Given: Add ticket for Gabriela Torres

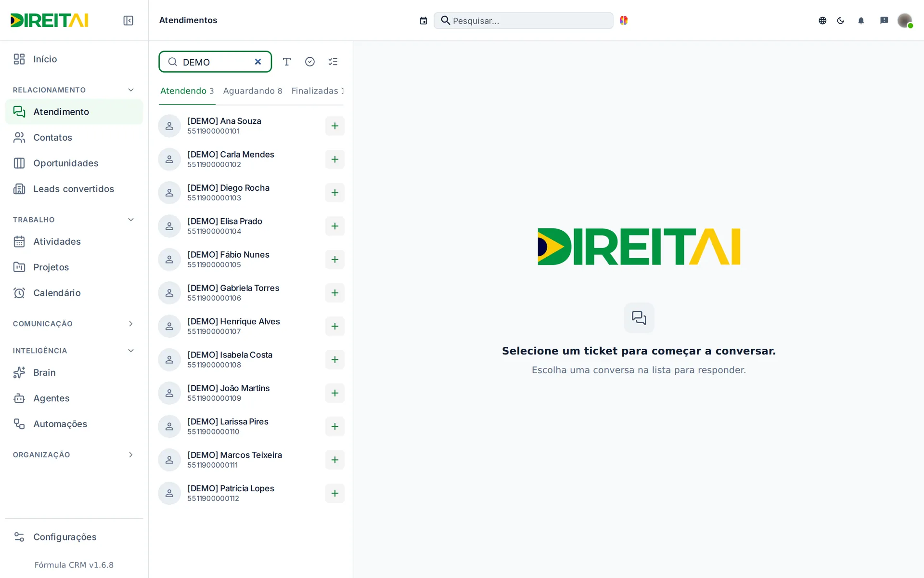Looking at the screenshot, I should (335, 293).
